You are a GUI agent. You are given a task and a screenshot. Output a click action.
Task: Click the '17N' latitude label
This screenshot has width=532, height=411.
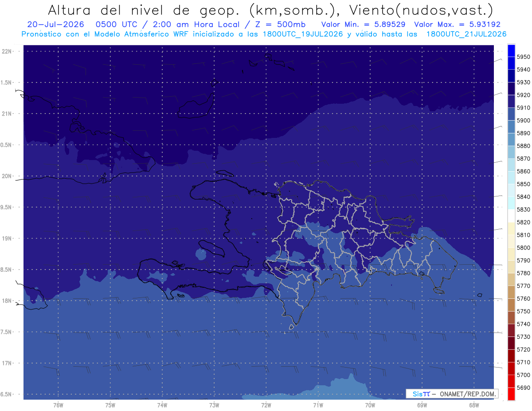[7, 363]
